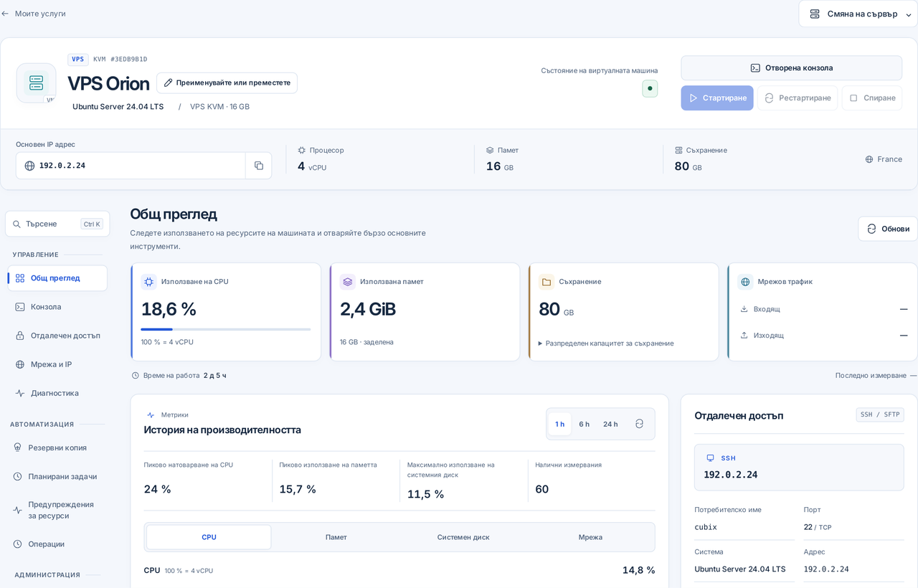Click the back arrow to Моите услуги
Viewport: 918px width, 588px height.
[x=5, y=14]
